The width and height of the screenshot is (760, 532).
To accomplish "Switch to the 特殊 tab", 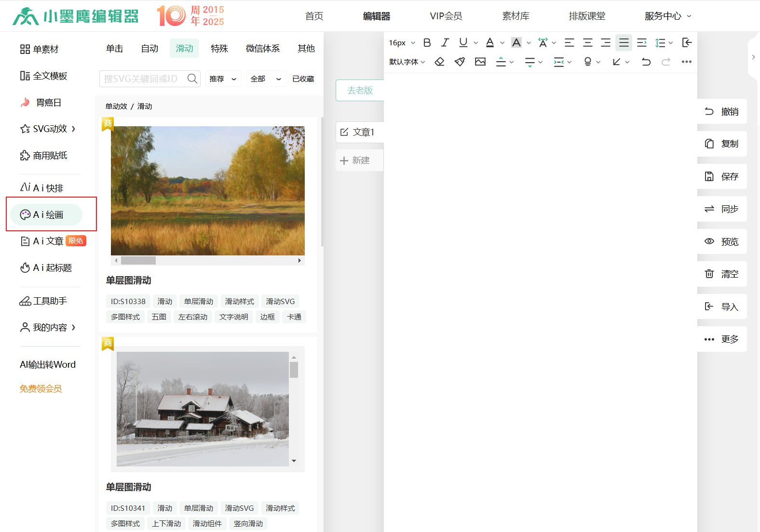I will [x=219, y=49].
